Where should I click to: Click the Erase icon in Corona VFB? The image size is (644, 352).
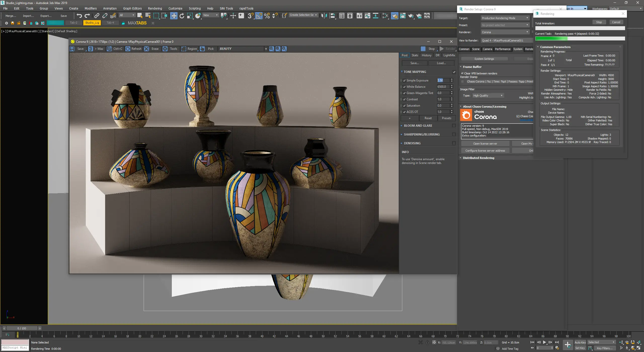pyautogui.click(x=147, y=49)
